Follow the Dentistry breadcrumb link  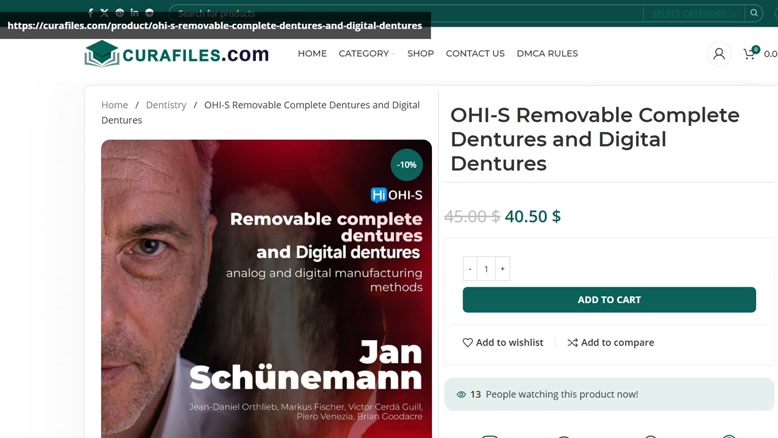pyautogui.click(x=166, y=105)
